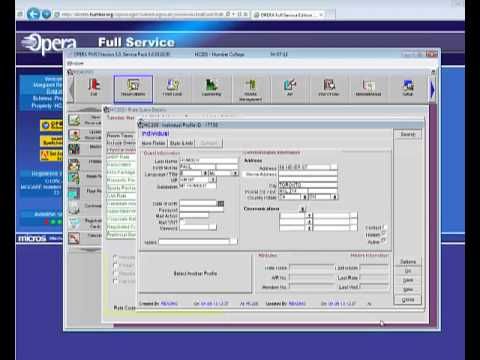Open the Rooms Management icon

pos(250,90)
